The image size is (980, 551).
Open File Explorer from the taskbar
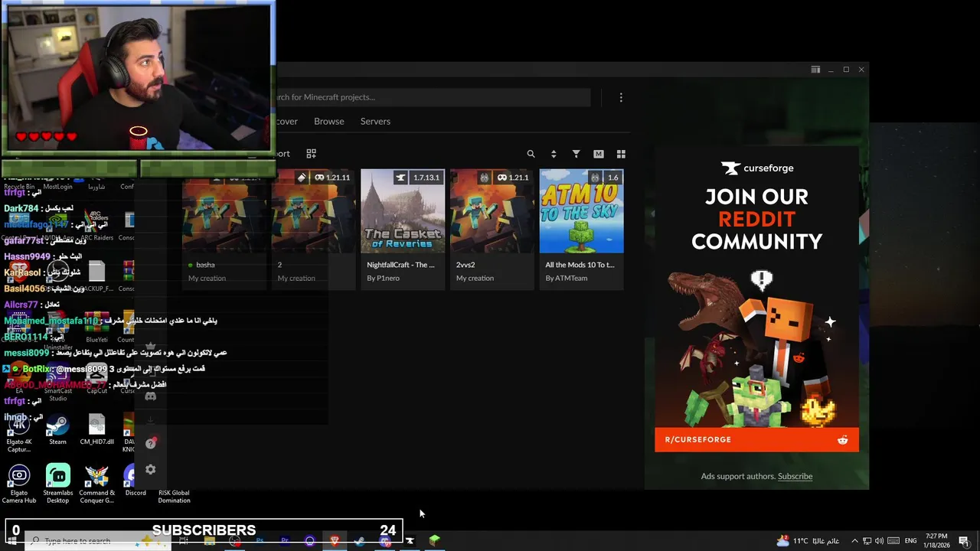[x=209, y=541]
